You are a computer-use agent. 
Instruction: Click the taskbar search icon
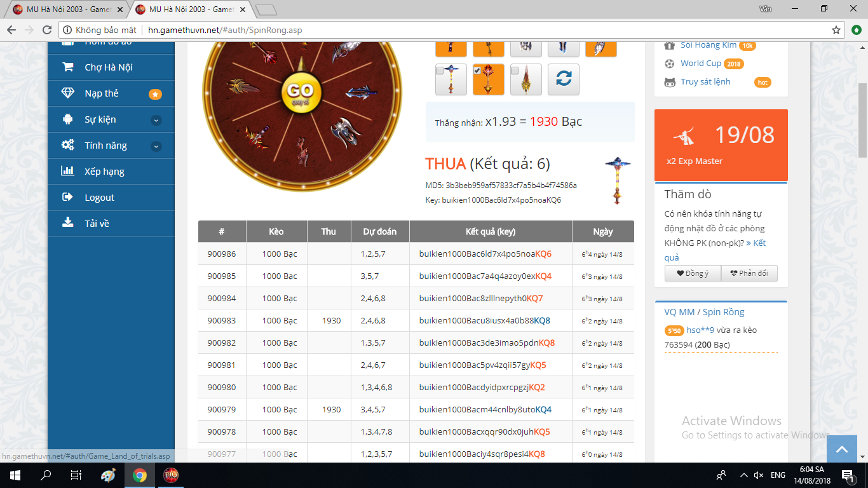coord(46,475)
